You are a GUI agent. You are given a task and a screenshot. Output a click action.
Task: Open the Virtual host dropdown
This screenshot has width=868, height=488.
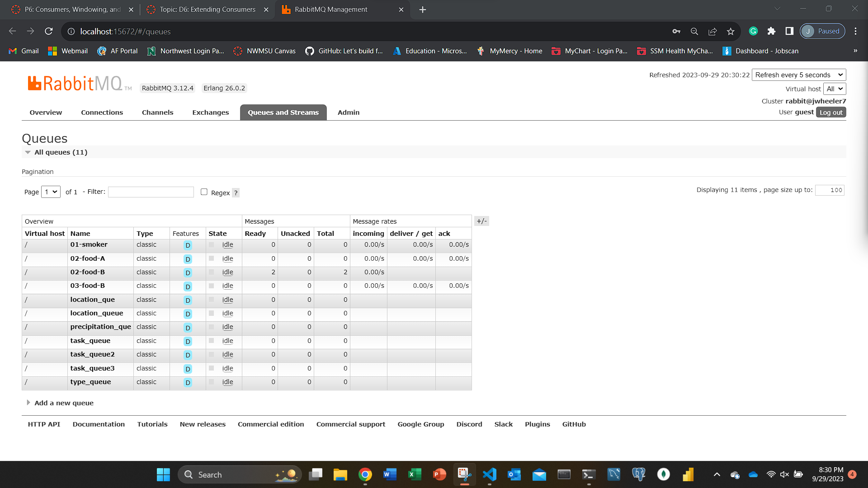[x=834, y=89]
